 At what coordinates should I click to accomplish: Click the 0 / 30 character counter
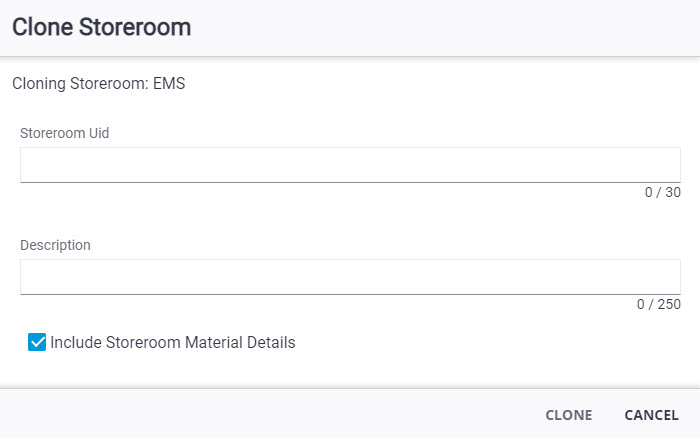point(662,193)
